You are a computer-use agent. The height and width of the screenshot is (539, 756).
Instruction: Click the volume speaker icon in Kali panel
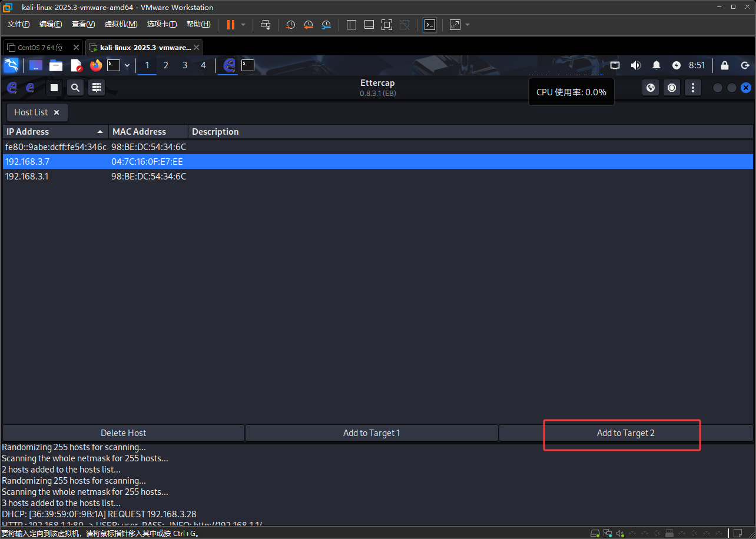click(636, 65)
